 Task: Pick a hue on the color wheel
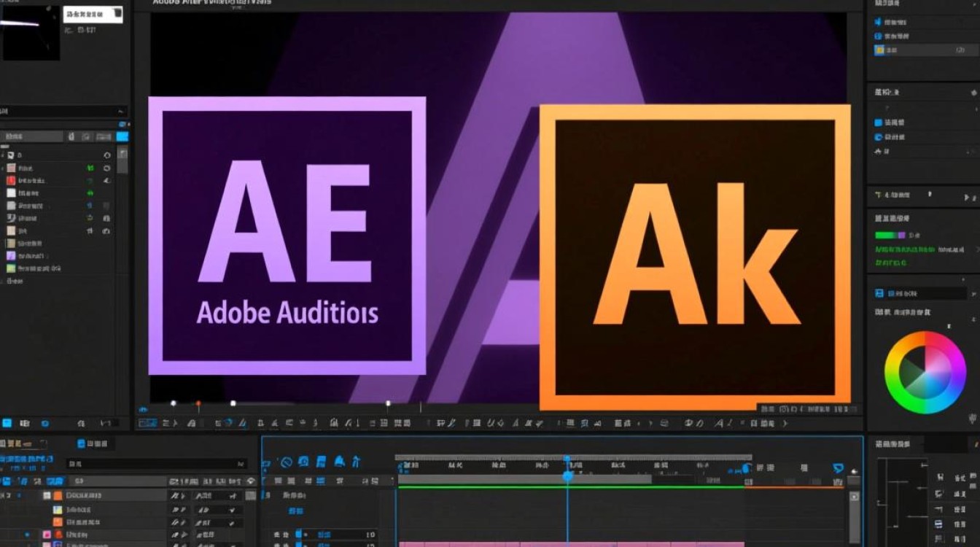tap(925, 373)
